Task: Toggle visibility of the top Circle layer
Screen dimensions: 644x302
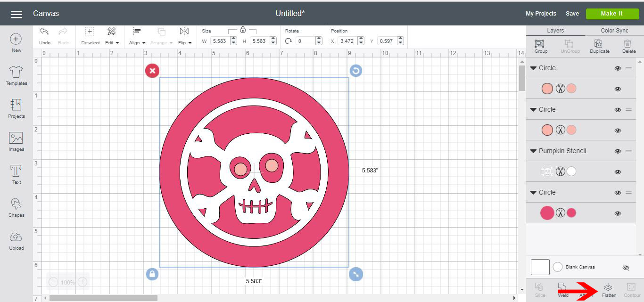Action: [618, 68]
